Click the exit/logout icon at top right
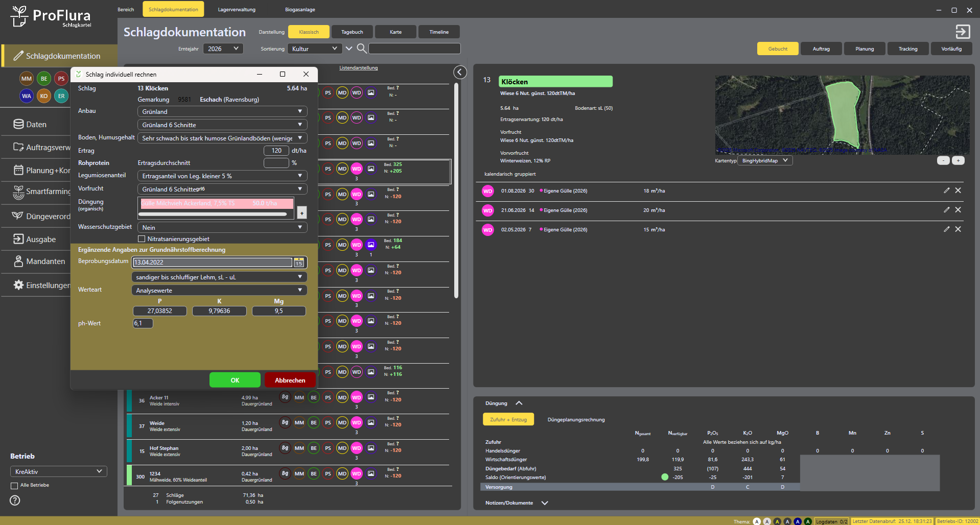Image resolution: width=980 pixels, height=525 pixels. (x=962, y=32)
